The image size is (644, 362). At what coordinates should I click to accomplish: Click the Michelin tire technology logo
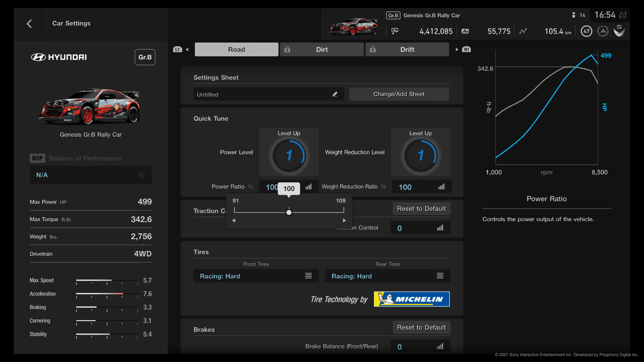click(412, 299)
